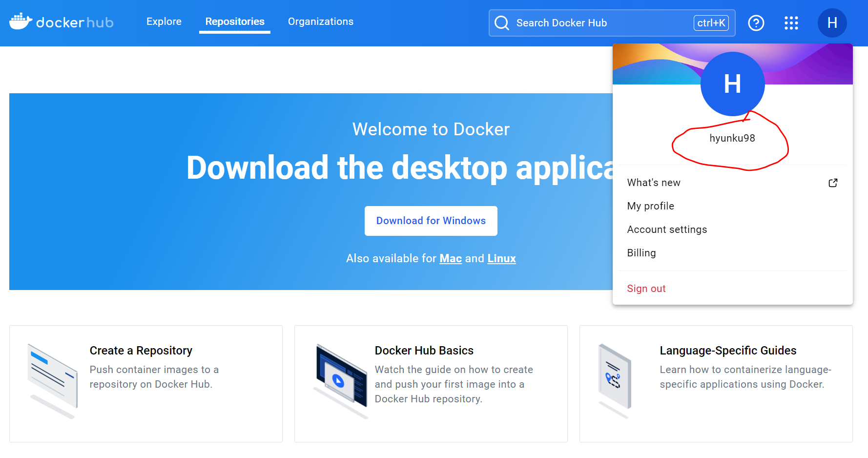Open the Mac download link

(x=450, y=258)
